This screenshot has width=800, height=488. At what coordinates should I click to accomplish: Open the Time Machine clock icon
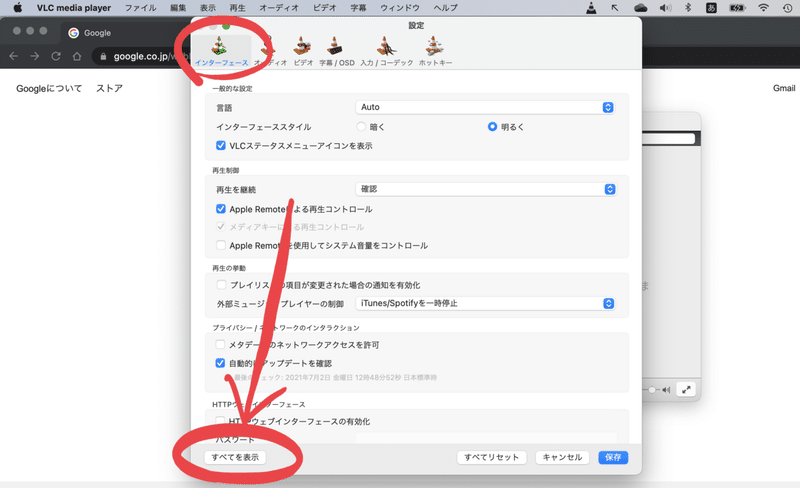[x=787, y=8]
